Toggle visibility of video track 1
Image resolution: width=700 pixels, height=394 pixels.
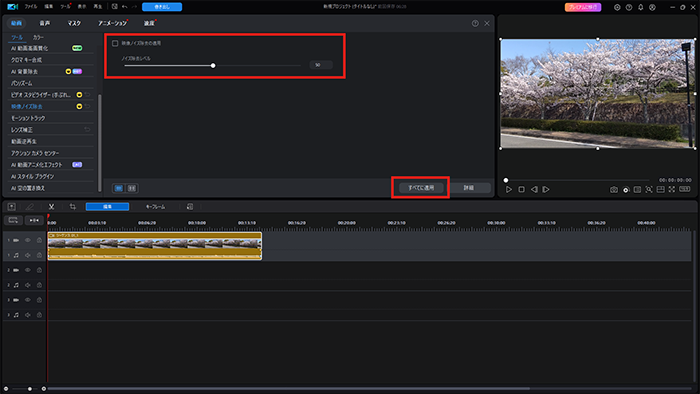point(28,240)
